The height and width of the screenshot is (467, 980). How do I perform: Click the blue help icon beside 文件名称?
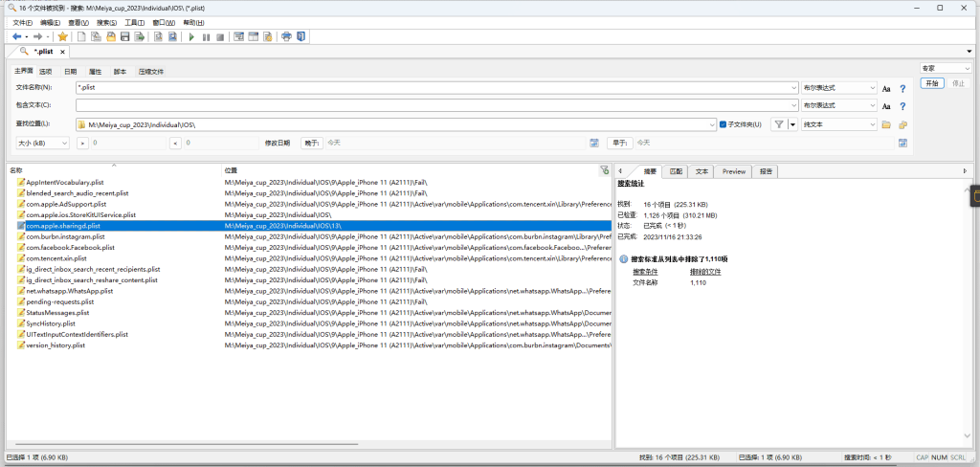pos(902,88)
